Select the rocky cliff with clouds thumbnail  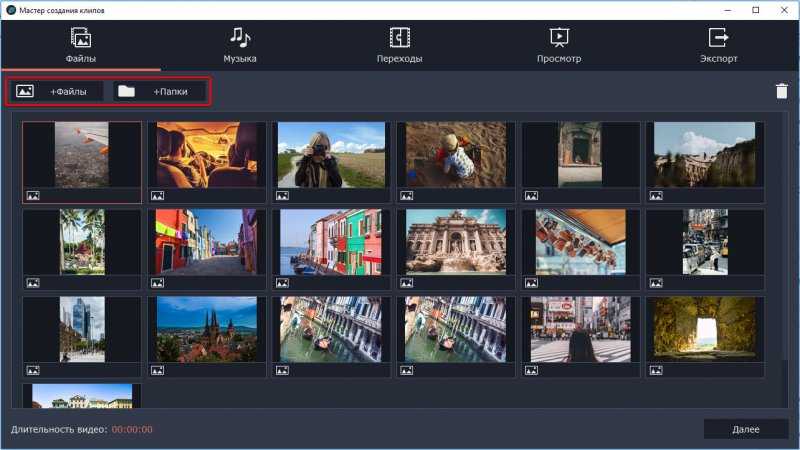pos(705,155)
